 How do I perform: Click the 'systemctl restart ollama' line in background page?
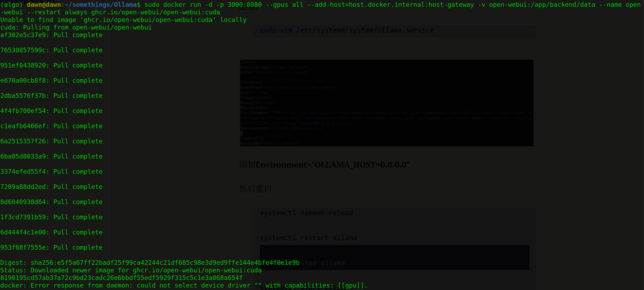[308, 238]
